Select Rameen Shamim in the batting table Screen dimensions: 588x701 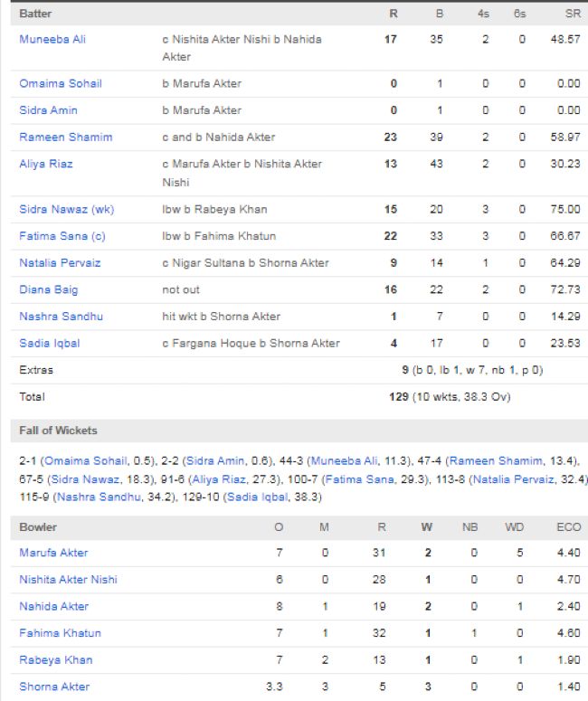66,137
